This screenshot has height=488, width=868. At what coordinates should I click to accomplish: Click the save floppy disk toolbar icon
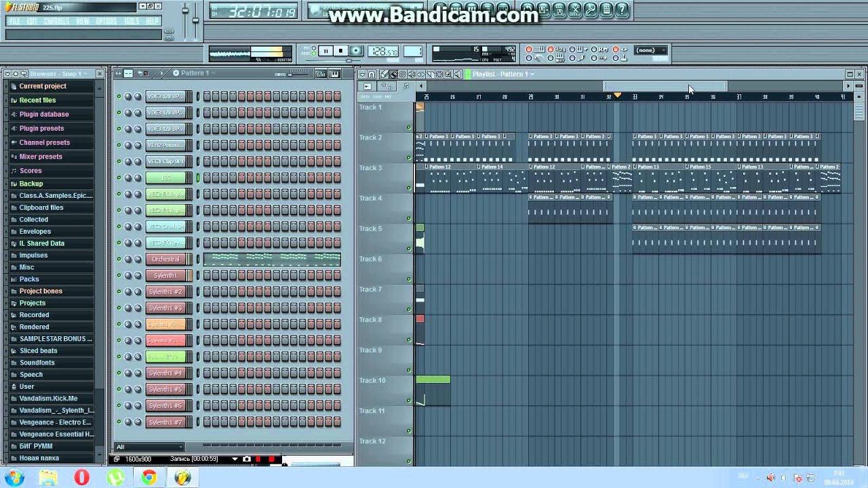pos(544,9)
